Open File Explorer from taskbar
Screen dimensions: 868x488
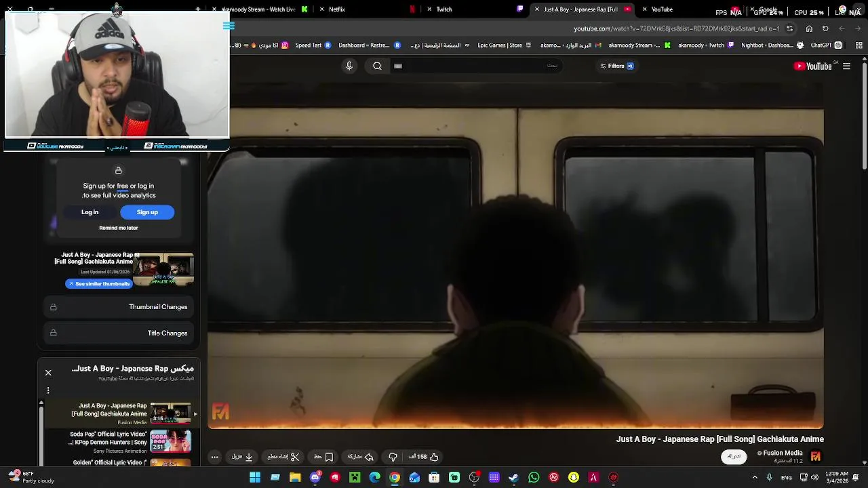(295, 478)
